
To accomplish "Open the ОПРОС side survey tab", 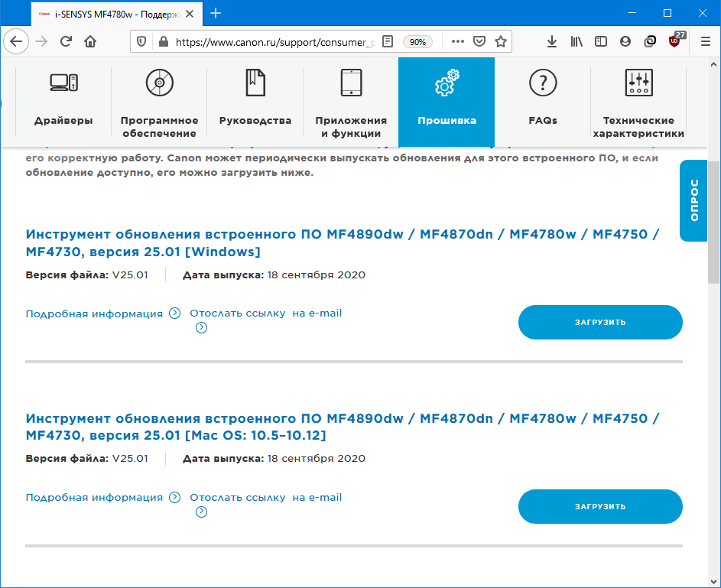I will pos(693,200).
